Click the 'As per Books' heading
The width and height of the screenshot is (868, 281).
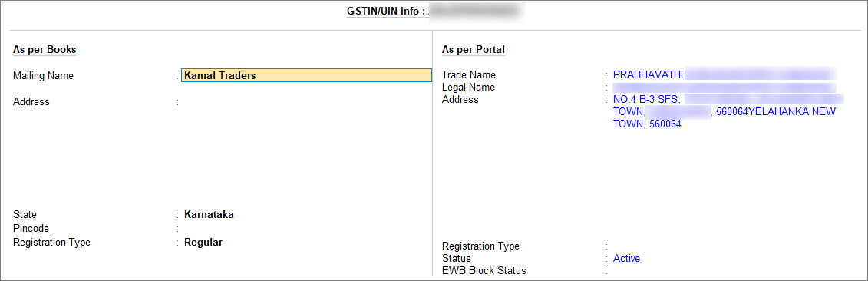click(45, 50)
